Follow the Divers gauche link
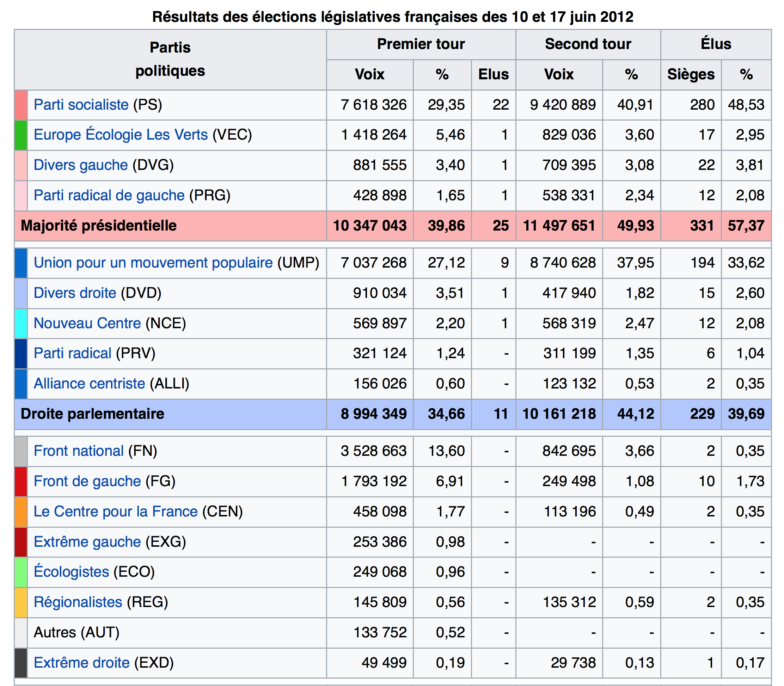 (80, 165)
